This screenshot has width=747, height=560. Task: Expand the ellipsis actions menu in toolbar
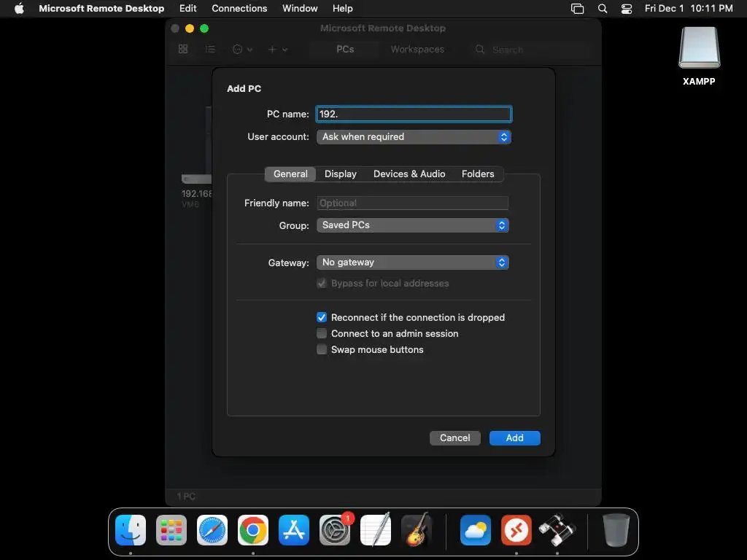(242, 49)
